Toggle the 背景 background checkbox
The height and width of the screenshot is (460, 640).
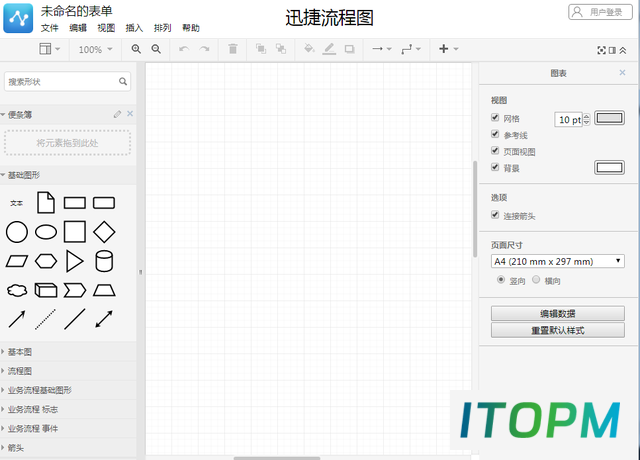495,167
